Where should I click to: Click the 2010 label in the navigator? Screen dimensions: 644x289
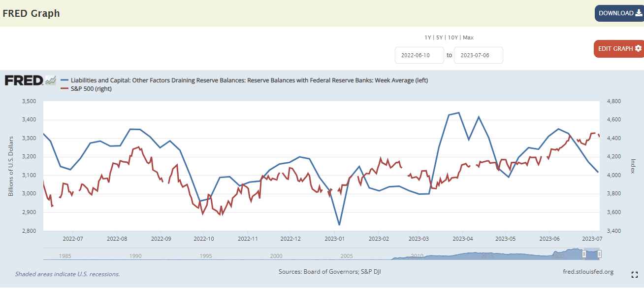coord(418,256)
